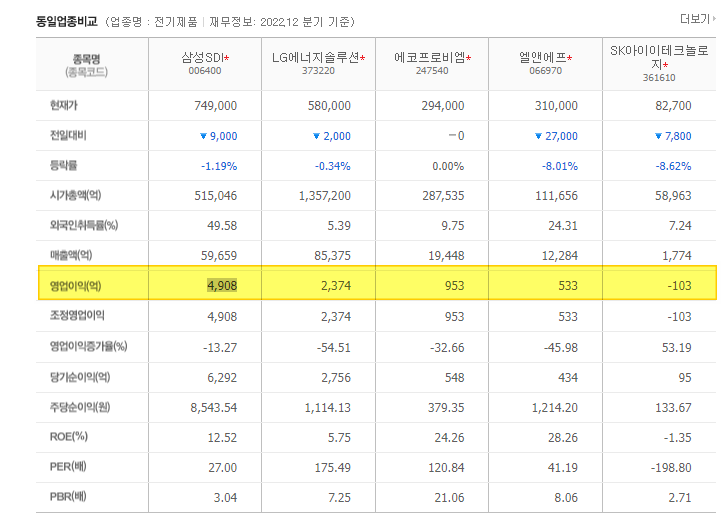Select the 현재가 row label
The width and height of the screenshot is (728, 519).
click(64, 105)
